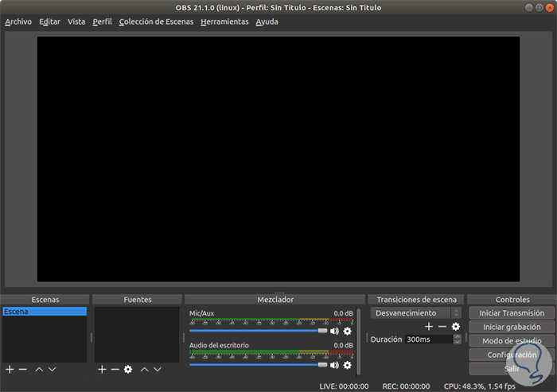Mute Mic/Aux speaker icon

(334, 332)
